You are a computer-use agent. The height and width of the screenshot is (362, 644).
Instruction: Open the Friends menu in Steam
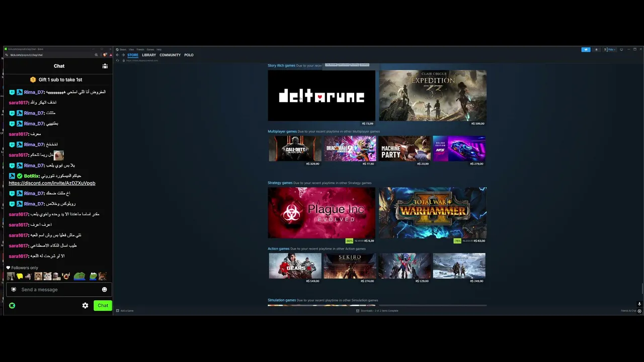tap(140, 49)
